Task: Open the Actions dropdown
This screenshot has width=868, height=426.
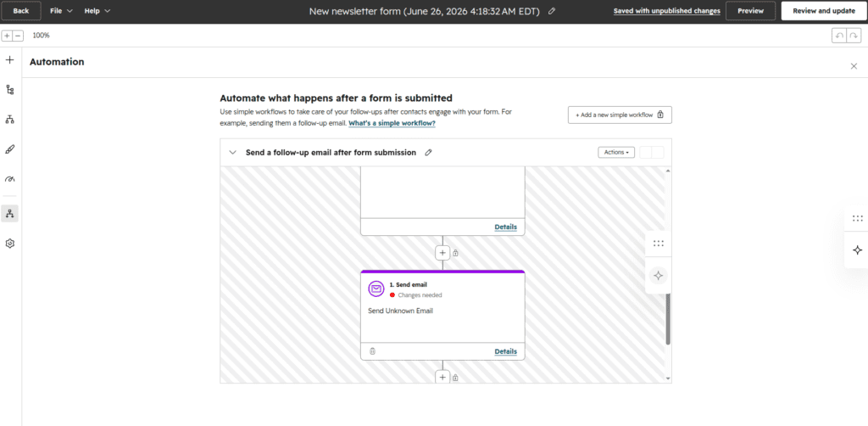Action: point(616,153)
